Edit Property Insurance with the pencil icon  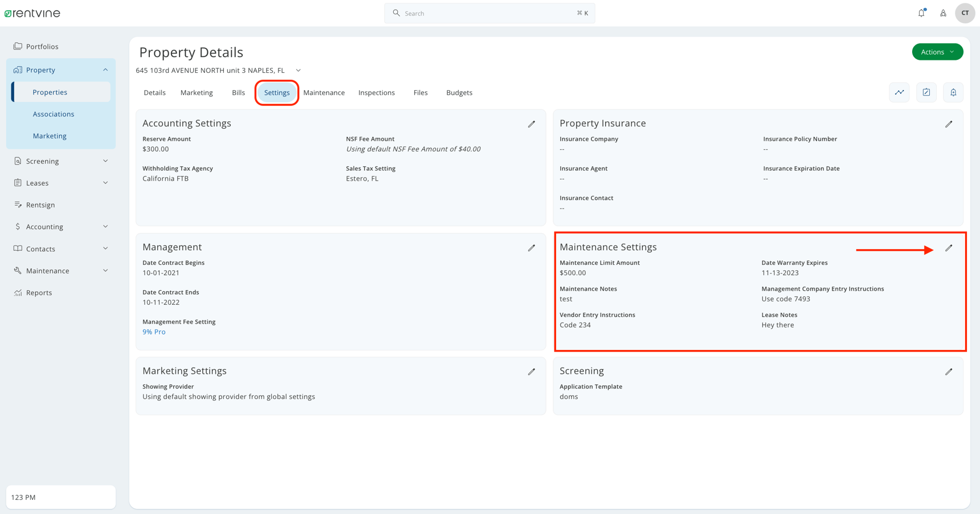[949, 124]
